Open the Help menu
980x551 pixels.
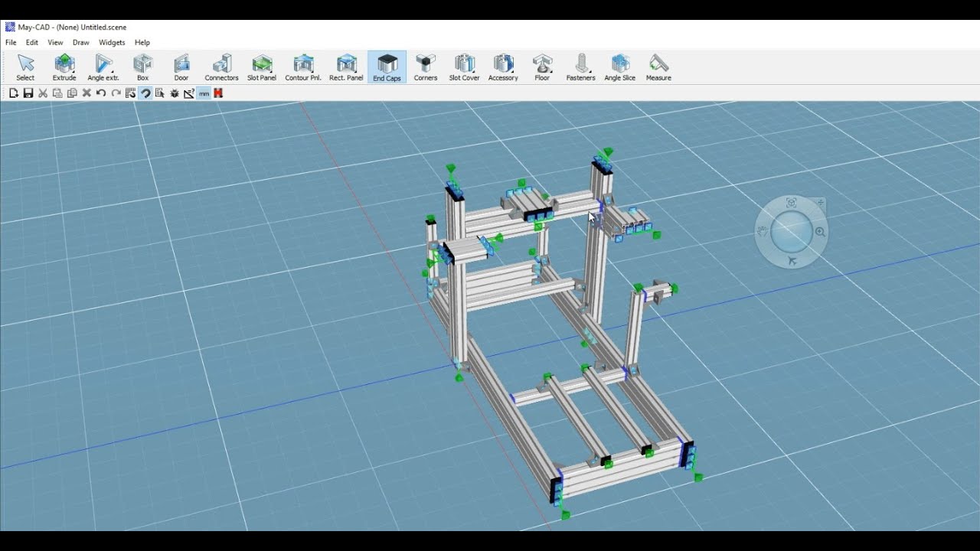142,43
